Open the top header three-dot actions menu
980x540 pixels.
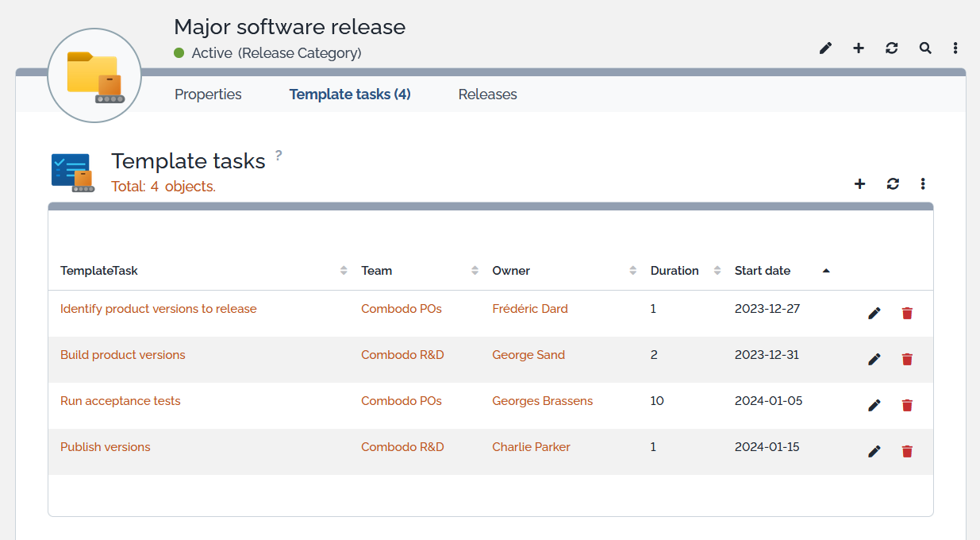[955, 48]
